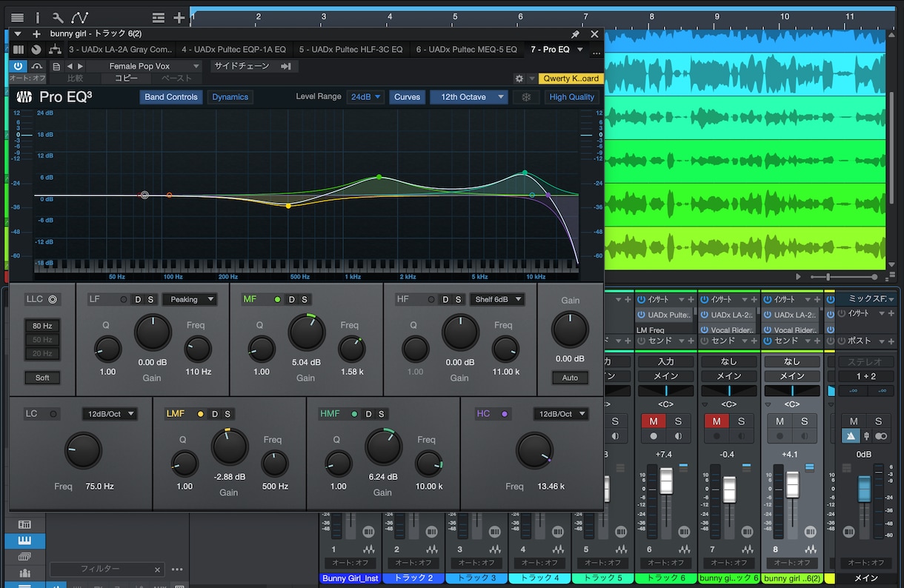Open the preset file icon

point(56,66)
